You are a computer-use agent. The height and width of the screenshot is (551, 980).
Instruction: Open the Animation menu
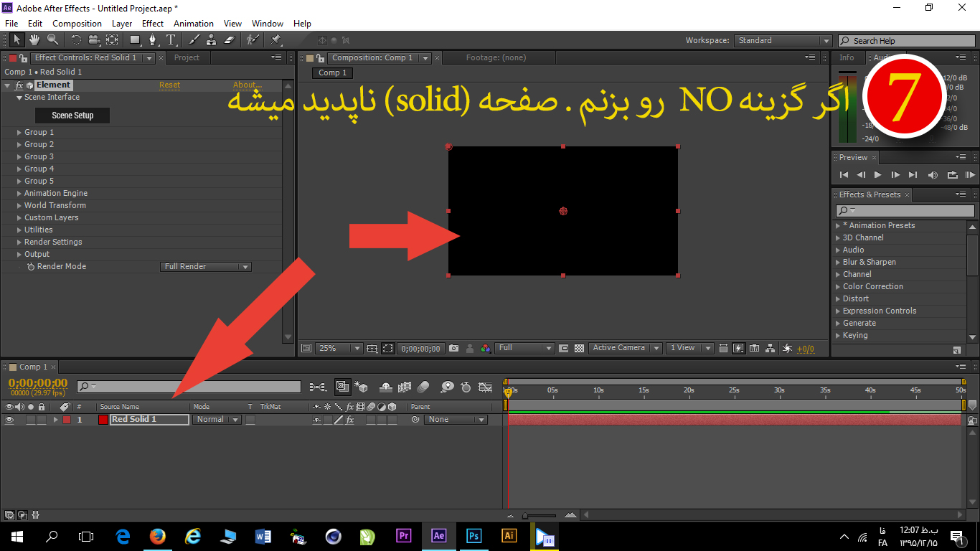click(194, 24)
